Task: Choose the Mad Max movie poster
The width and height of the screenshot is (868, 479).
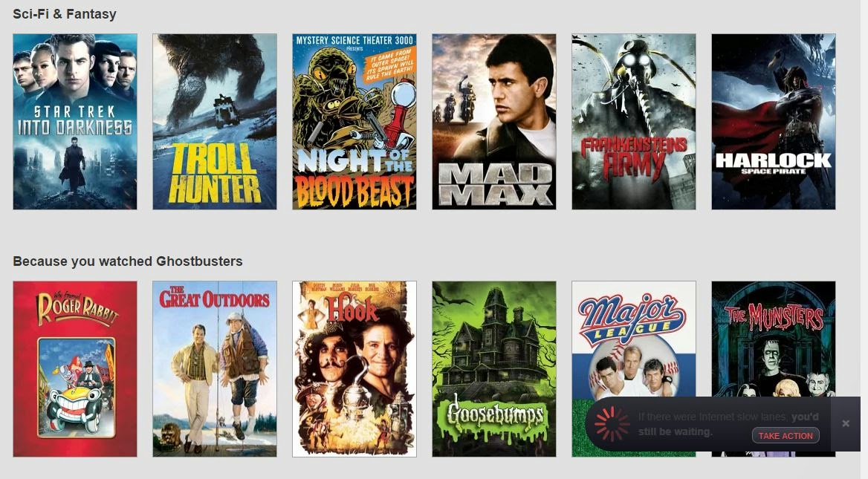Action: pos(494,122)
